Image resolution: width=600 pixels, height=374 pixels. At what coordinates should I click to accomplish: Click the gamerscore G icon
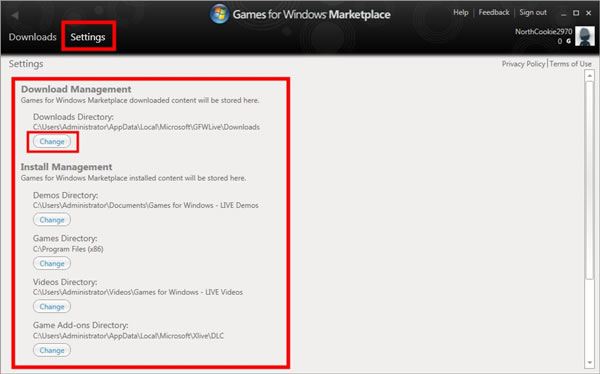pyautogui.click(x=569, y=41)
